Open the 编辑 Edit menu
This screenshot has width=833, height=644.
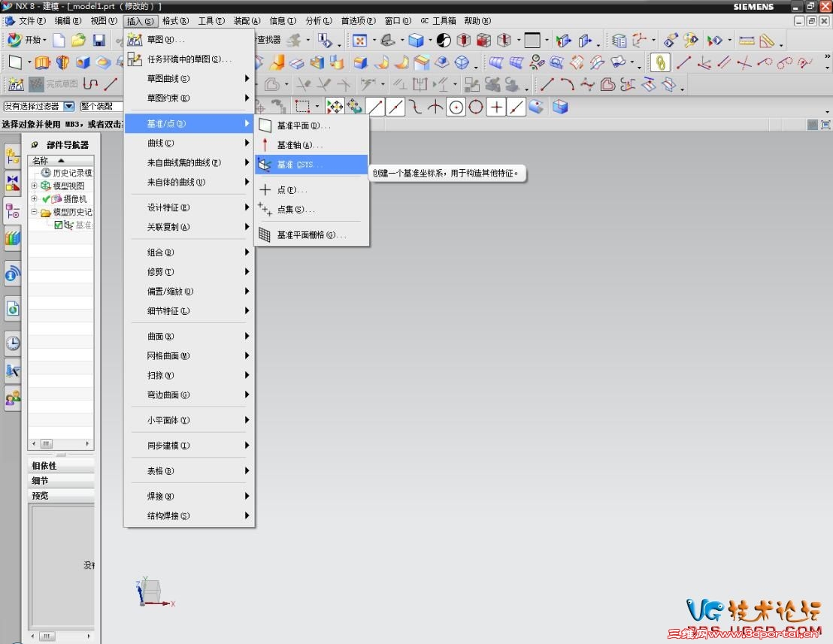(68, 21)
